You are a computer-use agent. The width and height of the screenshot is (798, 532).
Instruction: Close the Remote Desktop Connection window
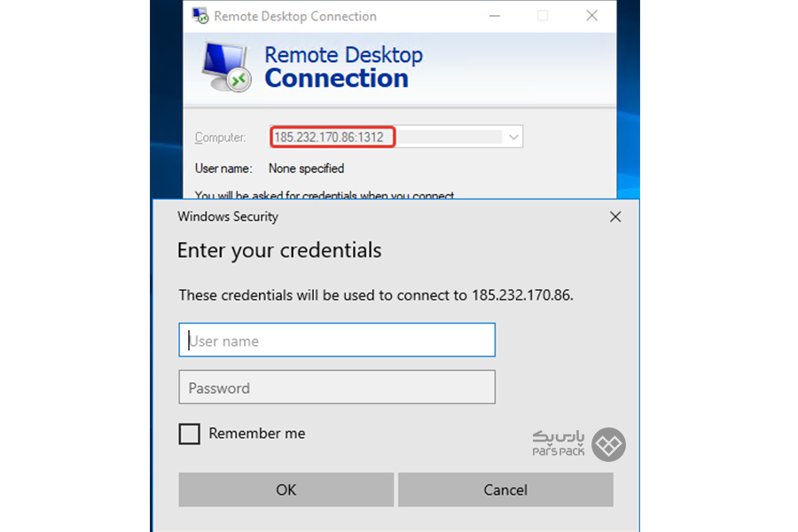591,16
